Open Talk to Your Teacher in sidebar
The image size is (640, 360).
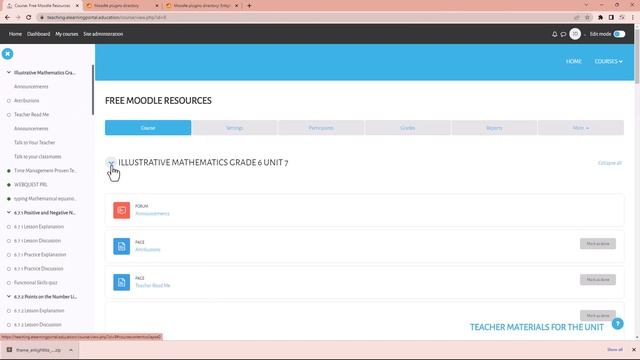point(35,143)
